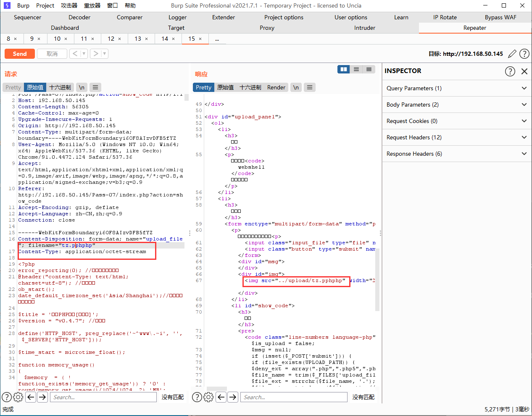Switch to the Decoder tab
Viewport: 532px width, 416px height.
click(79, 17)
